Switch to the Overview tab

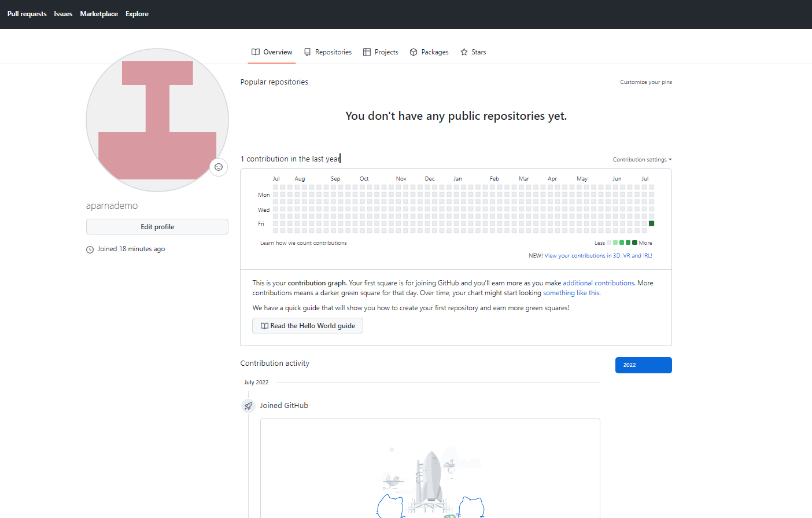tap(271, 52)
